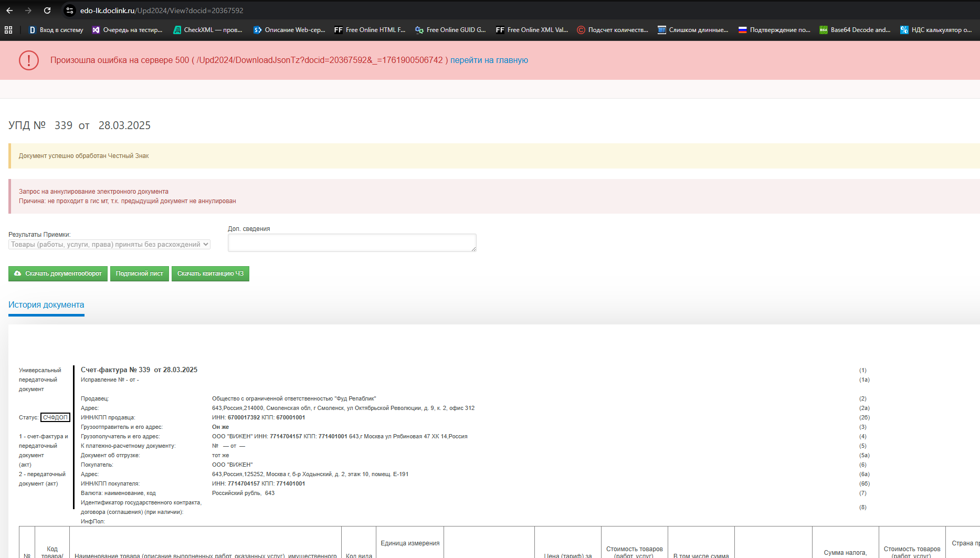The width and height of the screenshot is (980, 558).
Task: Click the '1 - счет-фактура и передаточный документ' note
Action: pyautogui.click(x=44, y=451)
